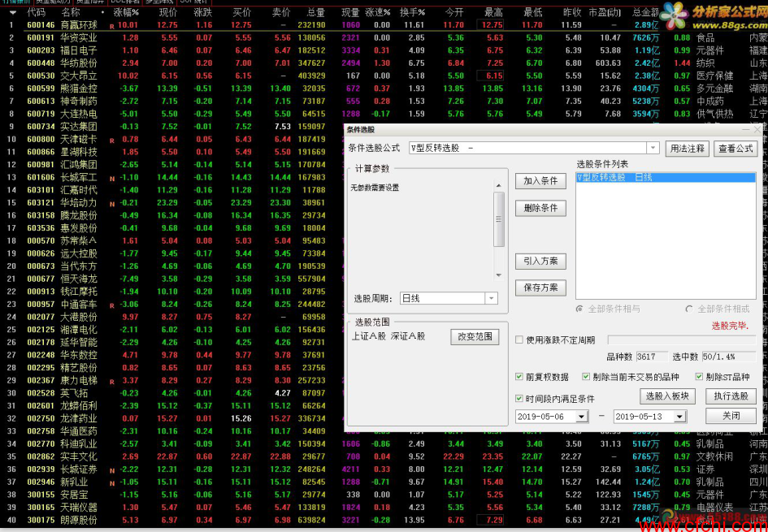Toggle 时间段内满足条件 checkbox
Viewport: 768px width, 532px height.
[x=519, y=398]
